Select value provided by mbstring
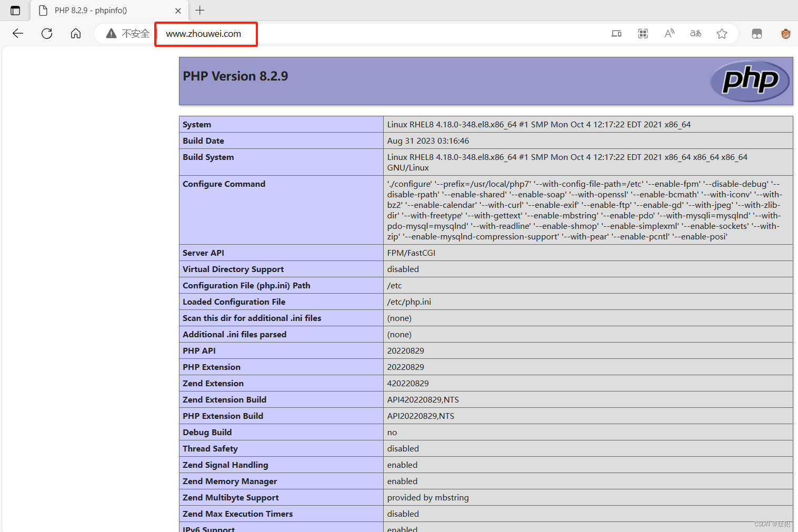Image resolution: width=798 pixels, height=532 pixels. tap(428, 498)
